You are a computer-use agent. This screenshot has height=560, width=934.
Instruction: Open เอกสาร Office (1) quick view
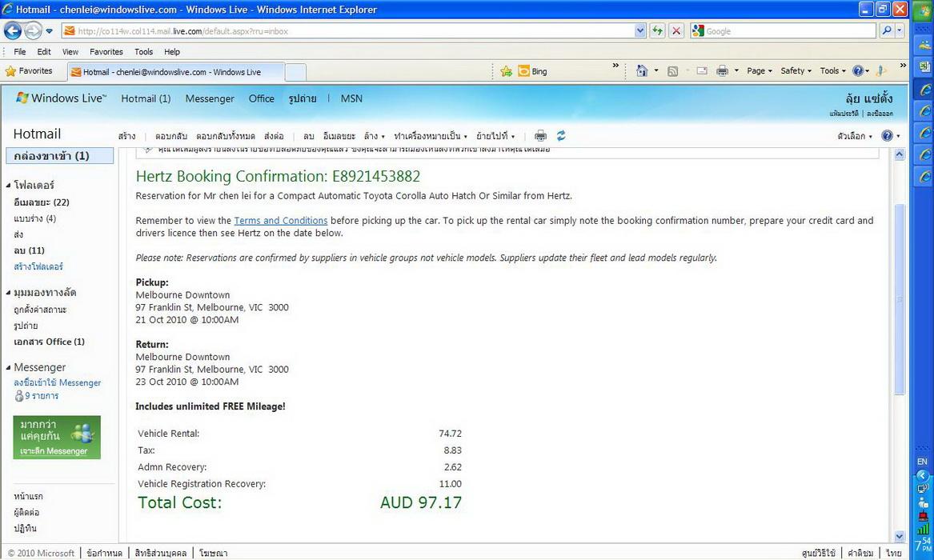[49, 342]
